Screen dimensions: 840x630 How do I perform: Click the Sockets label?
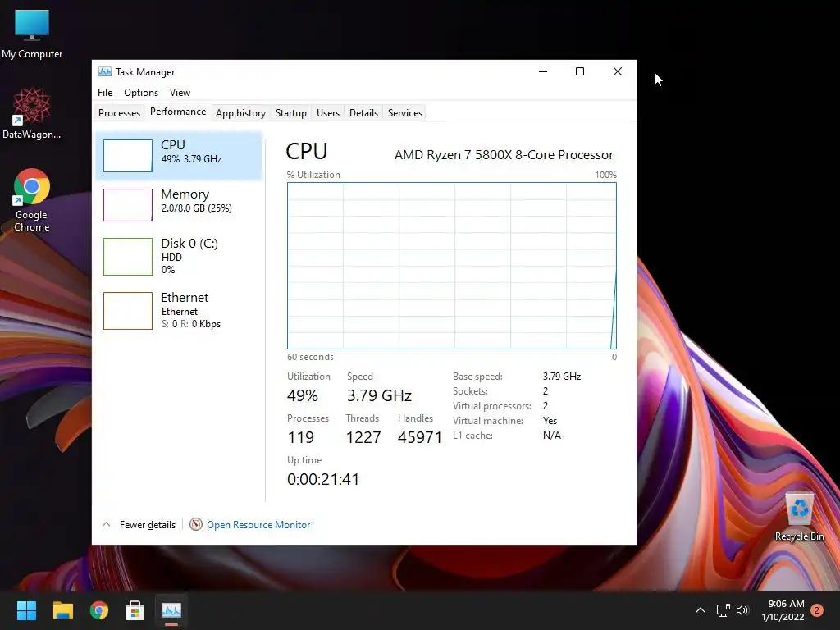[470, 391]
